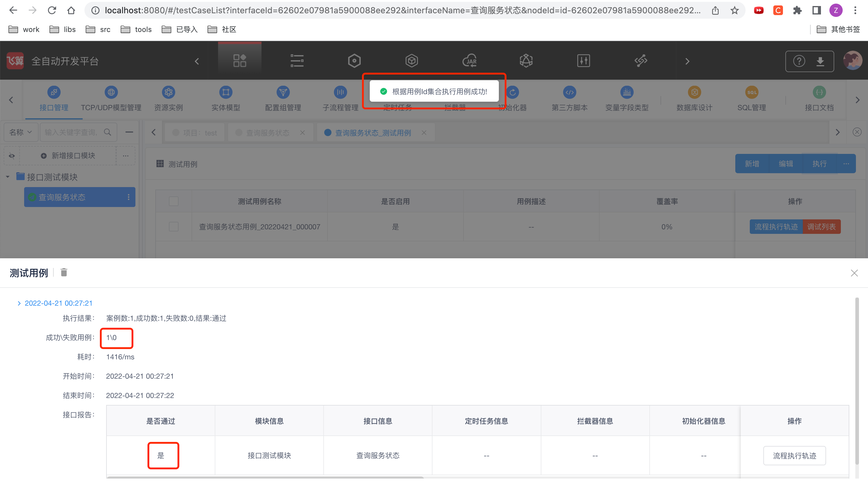Tick the checkbox for 查询服务状态用例_20220421_000007

pyautogui.click(x=173, y=227)
